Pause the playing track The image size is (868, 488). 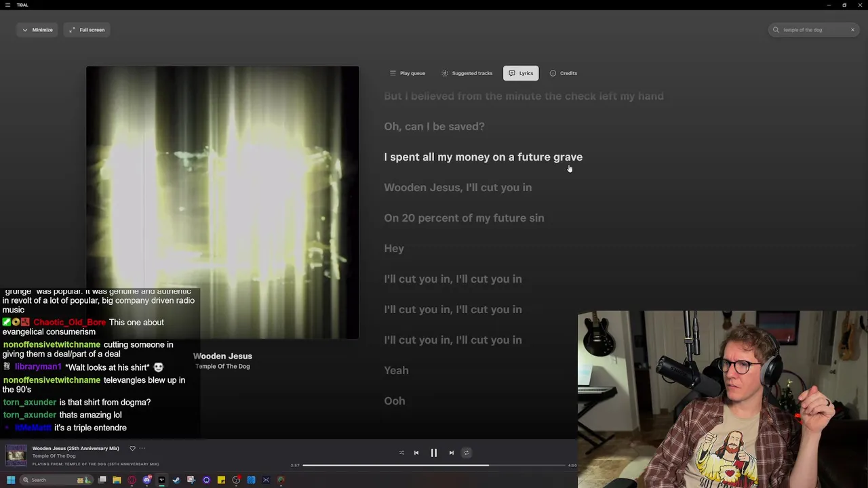434,453
